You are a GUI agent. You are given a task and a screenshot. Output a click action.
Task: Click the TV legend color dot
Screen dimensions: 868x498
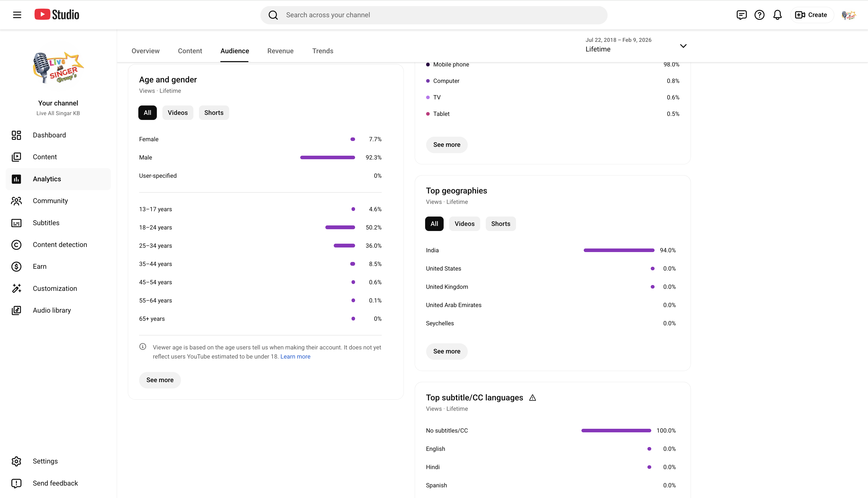click(428, 97)
